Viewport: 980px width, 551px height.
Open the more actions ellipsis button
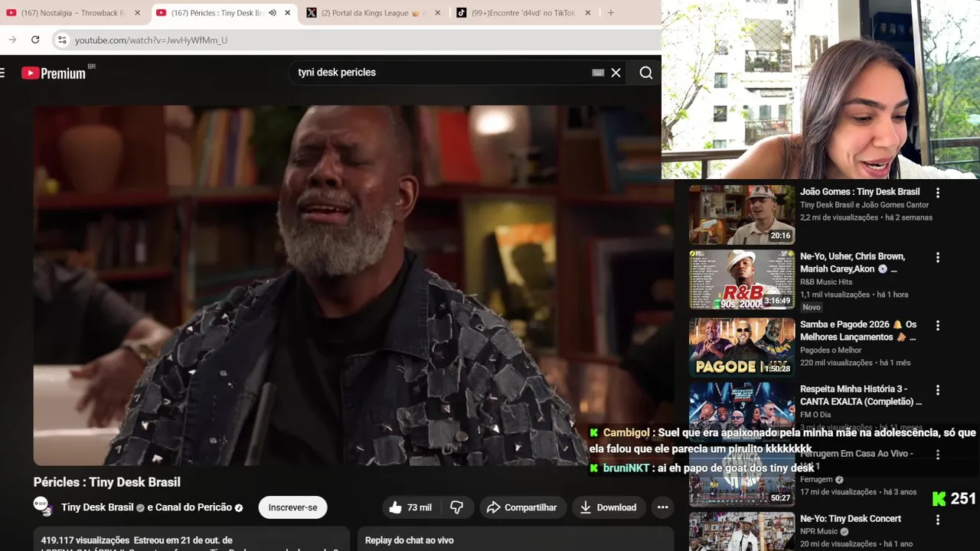pos(663,507)
